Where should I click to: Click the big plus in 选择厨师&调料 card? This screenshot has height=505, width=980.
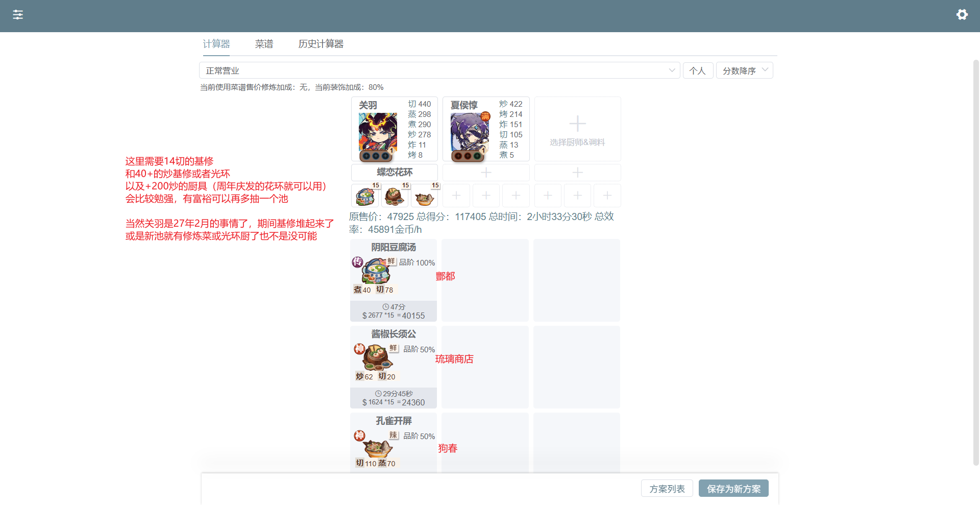point(577,124)
